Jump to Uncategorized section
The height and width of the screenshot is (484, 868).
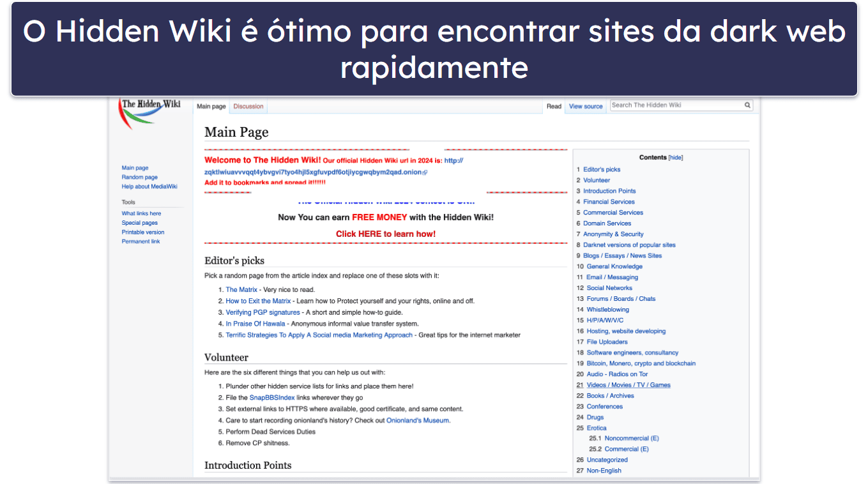(607, 460)
